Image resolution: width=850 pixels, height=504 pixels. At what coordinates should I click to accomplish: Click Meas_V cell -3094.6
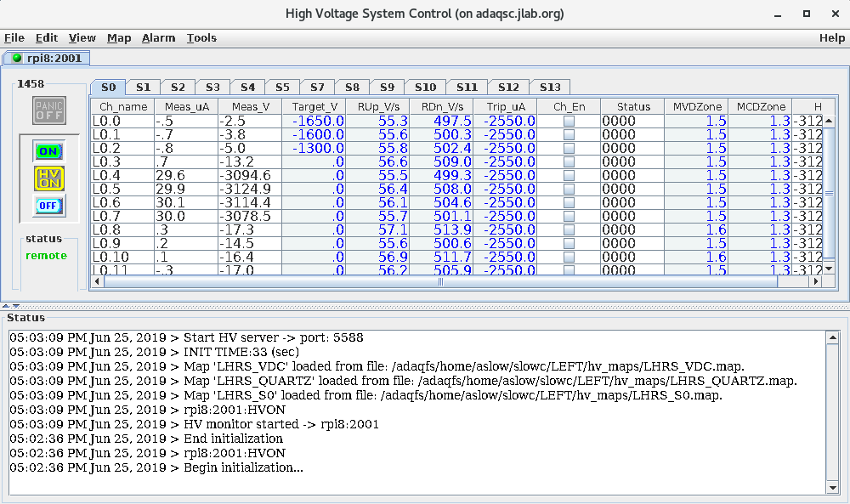click(250, 176)
